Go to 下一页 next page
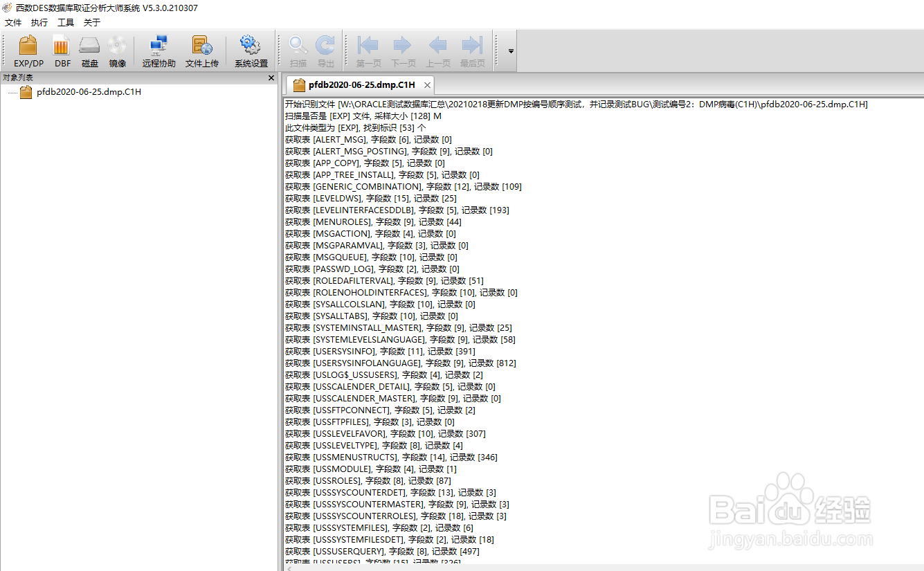Image resolution: width=924 pixels, height=571 pixels. tap(403, 51)
